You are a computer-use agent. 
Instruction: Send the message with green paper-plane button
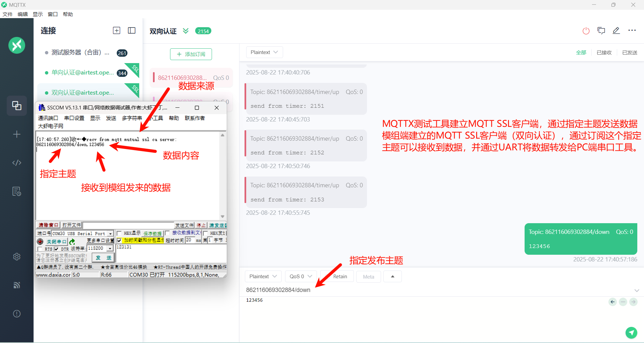coord(631,333)
